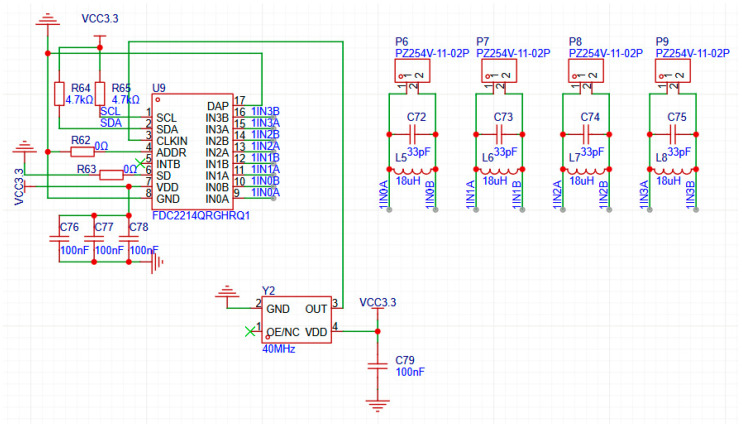Click the 1IN3B net label at pin 16
The height and width of the screenshot is (428, 742).
265,111
